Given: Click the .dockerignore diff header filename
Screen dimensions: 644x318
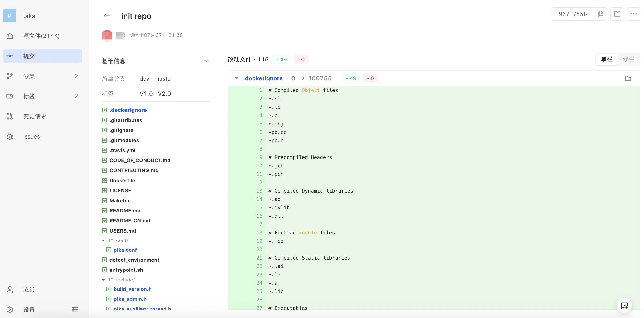Looking at the screenshot, I should [x=263, y=78].
